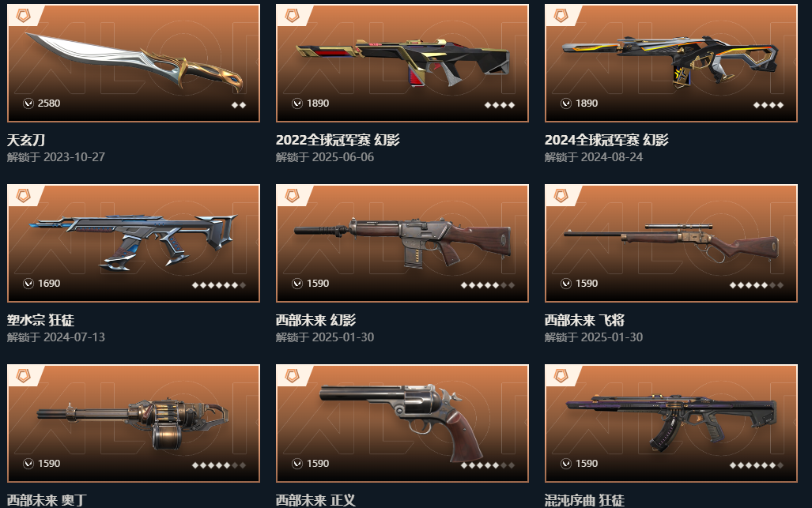812x508 pixels.
Task: Click the VP currency icon on 西部未来 飞将
Action: (565, 284)
